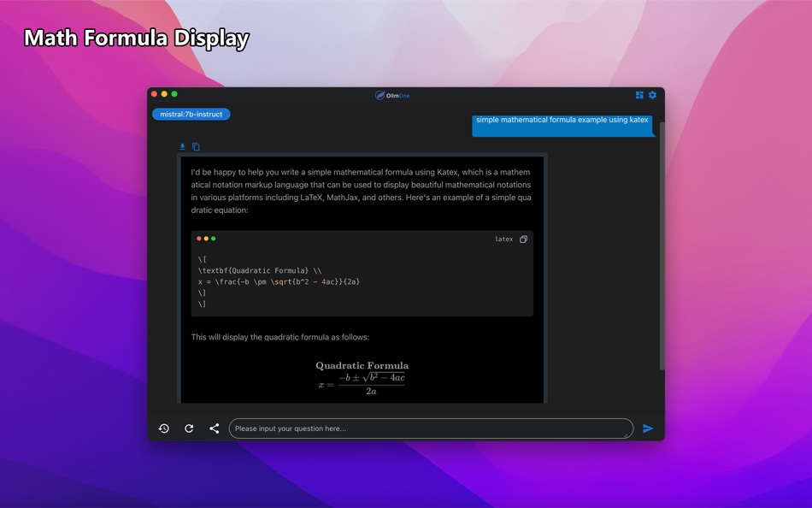Share the conversation using the share icon
This screenshot has width=812, height=508.
(x=214, y=428)
